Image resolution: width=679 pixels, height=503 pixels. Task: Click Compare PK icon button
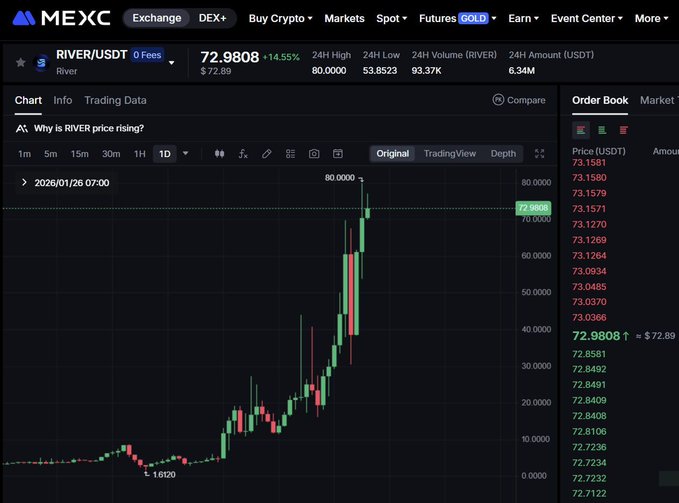[x=519, y=100]
